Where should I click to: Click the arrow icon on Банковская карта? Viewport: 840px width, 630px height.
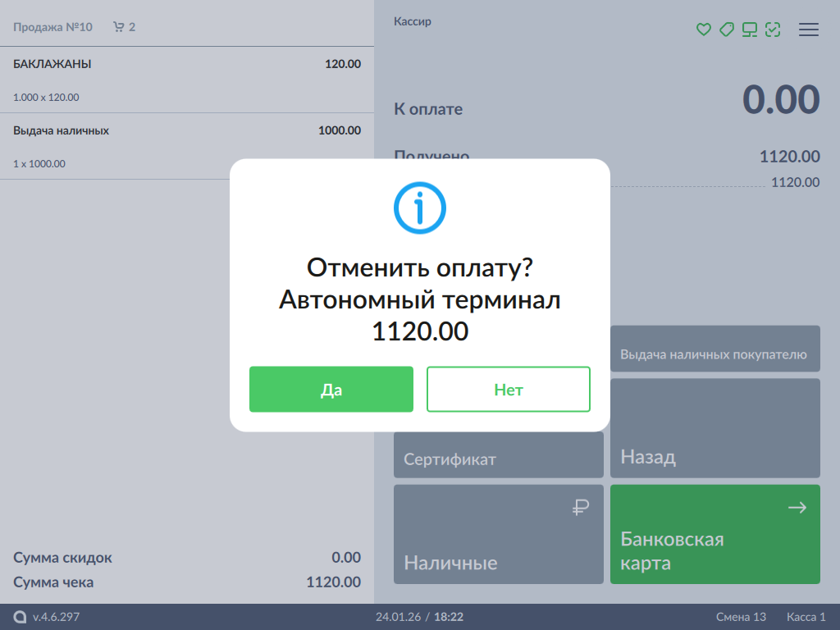797,509
